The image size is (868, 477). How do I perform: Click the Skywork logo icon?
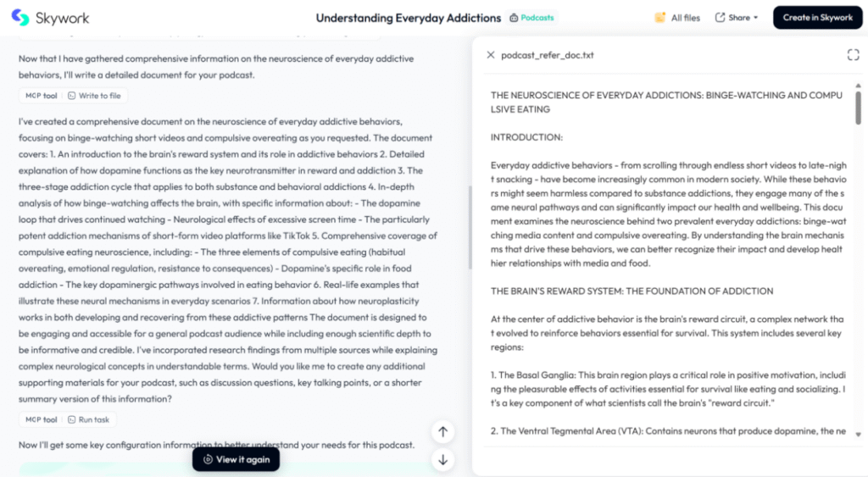click(19, 18)
